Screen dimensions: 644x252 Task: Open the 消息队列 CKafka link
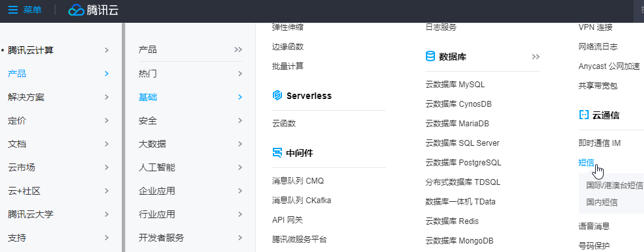point(301,201)
